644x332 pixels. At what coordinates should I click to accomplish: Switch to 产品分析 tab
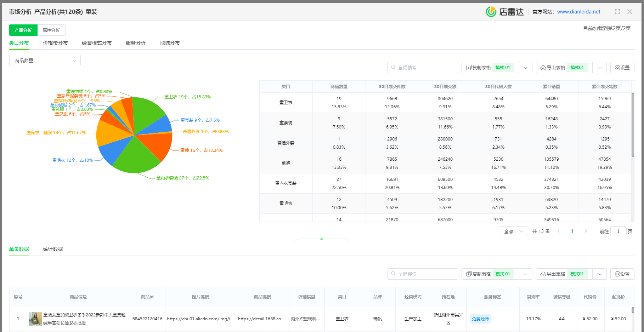(x=23, y=30)
